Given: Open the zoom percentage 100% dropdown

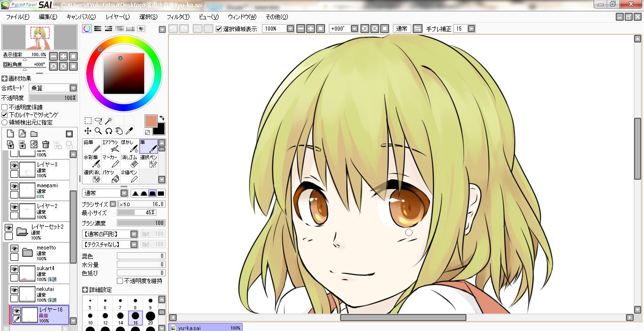Looking at the screenshot, I should pos(290,29).
